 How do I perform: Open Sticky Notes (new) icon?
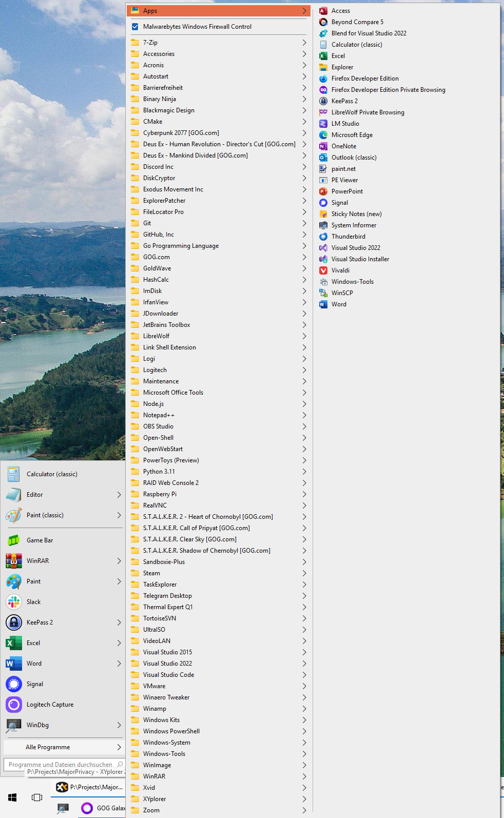(x=323, y=214)
